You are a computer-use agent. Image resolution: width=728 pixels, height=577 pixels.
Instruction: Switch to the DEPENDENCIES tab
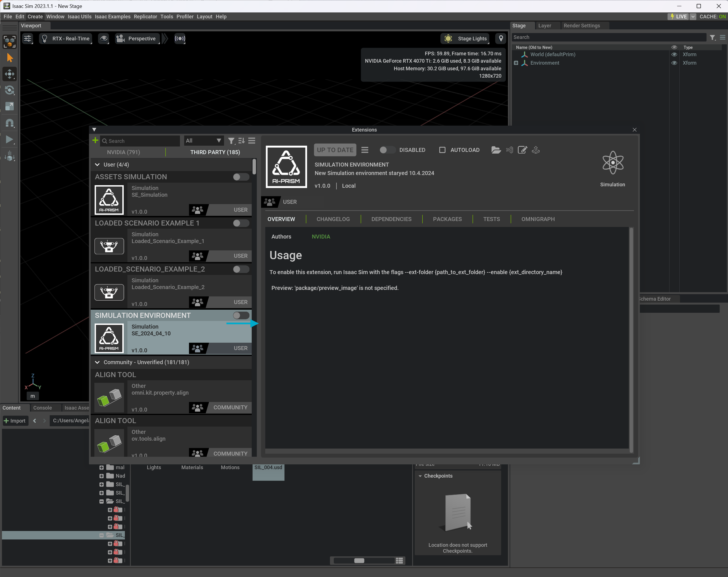pyautogui.click(x=391, y=219)
